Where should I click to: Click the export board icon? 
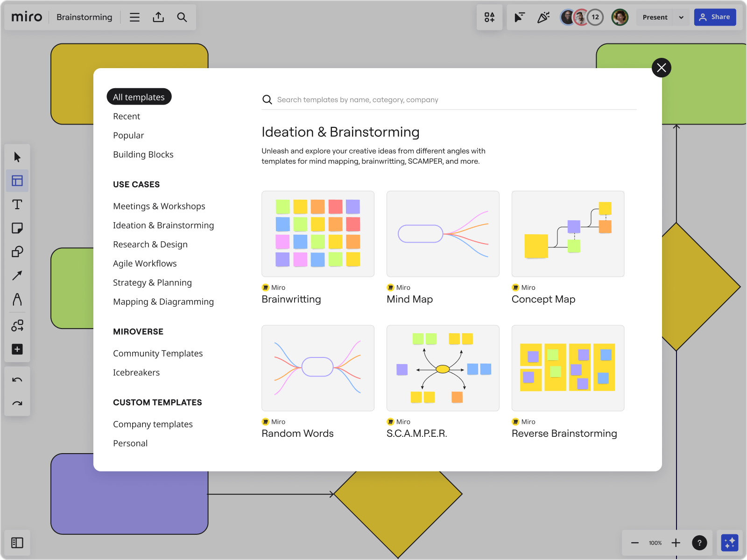pyautogui.click(x=158, y=17)
